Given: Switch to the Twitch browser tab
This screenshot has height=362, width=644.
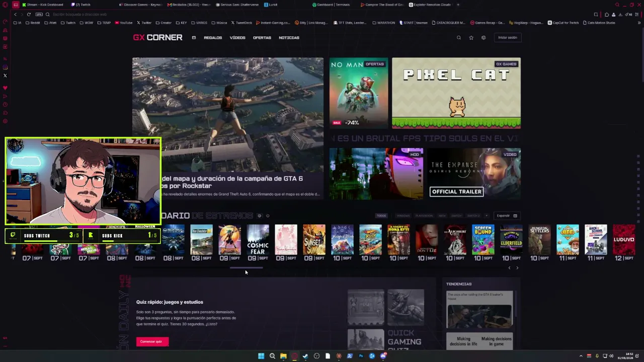Looking at the screenshot, I should [x=80, y=5].
